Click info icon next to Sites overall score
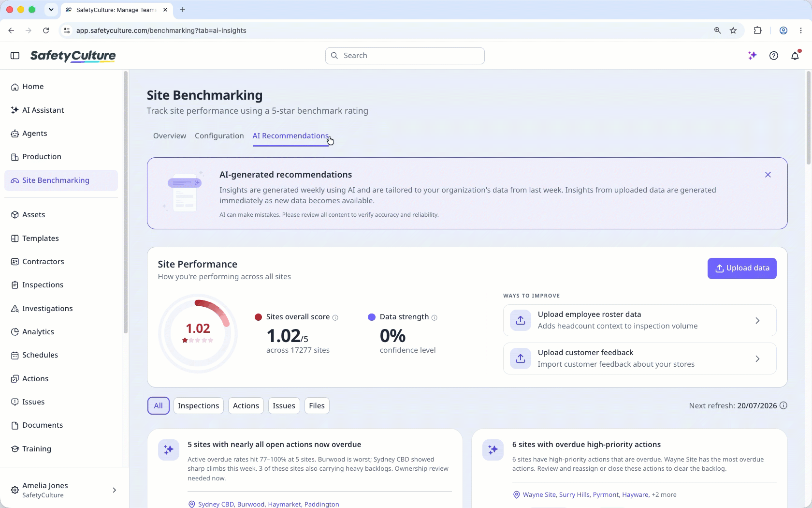The image size is (812, 508). click(x=335, y=318)
